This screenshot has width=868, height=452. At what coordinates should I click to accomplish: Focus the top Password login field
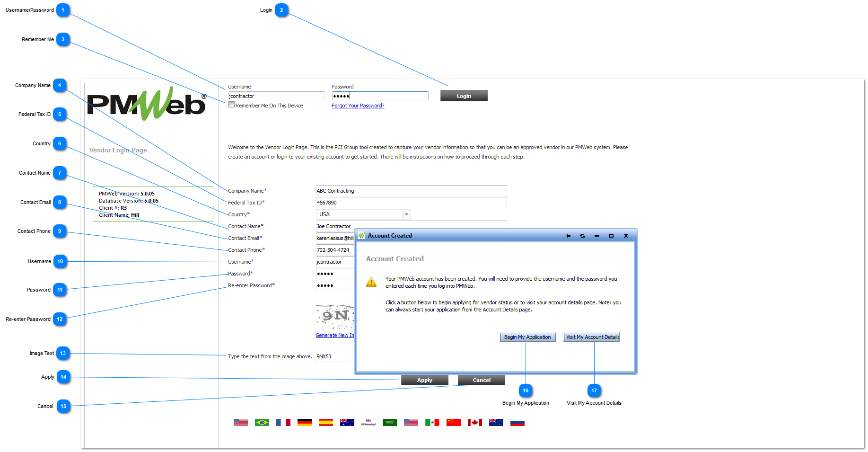[380, 96]
